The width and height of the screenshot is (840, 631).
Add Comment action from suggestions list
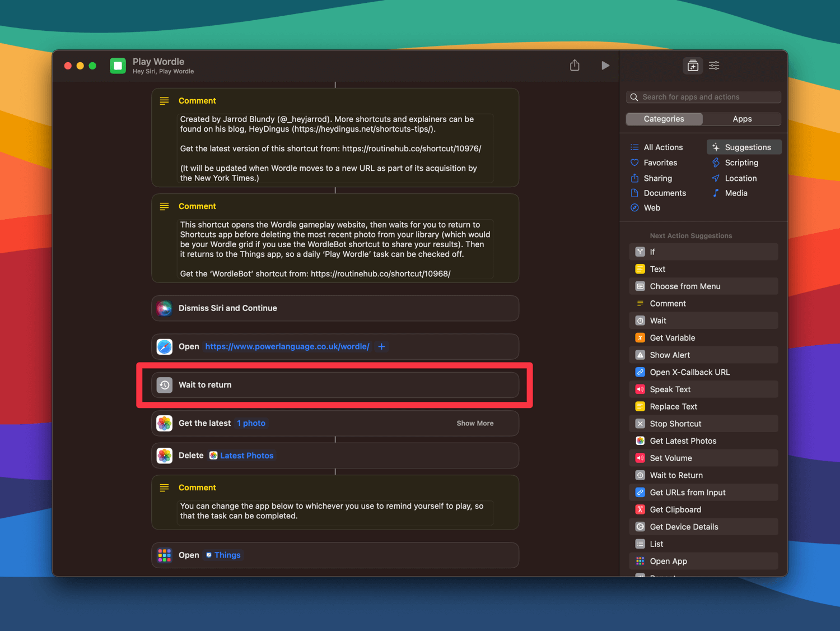(704, 304)
